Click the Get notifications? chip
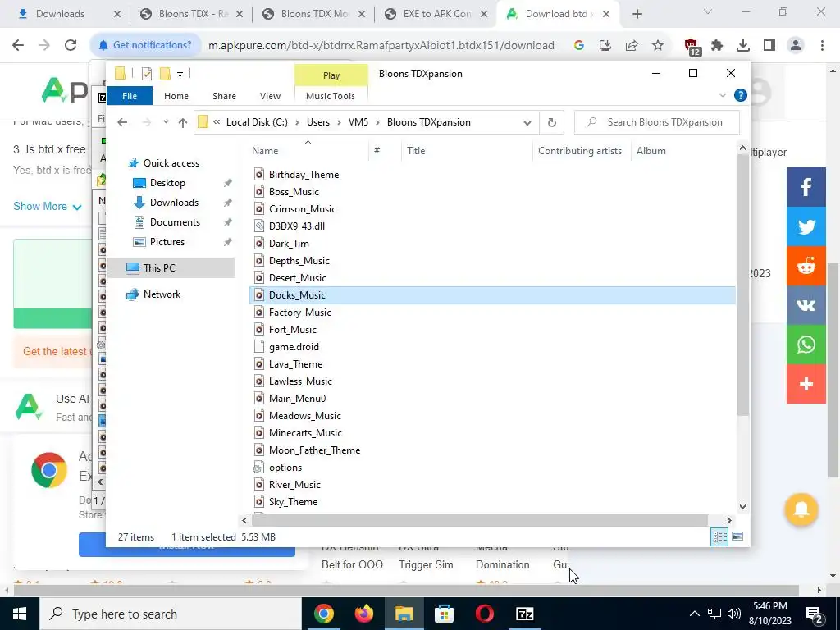The height and width of the screenshot is (630, 840). tap(145, 45)
